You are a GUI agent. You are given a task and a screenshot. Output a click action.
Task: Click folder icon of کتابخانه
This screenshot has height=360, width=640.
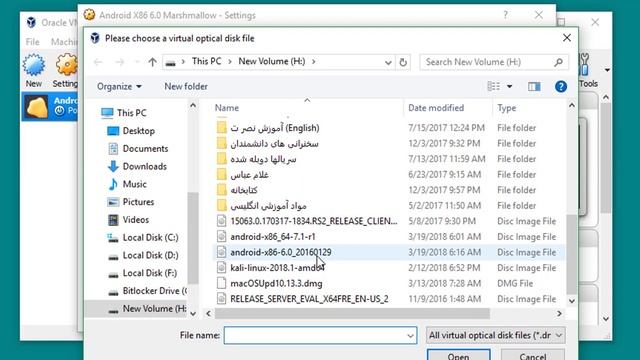tap(221, 190)
